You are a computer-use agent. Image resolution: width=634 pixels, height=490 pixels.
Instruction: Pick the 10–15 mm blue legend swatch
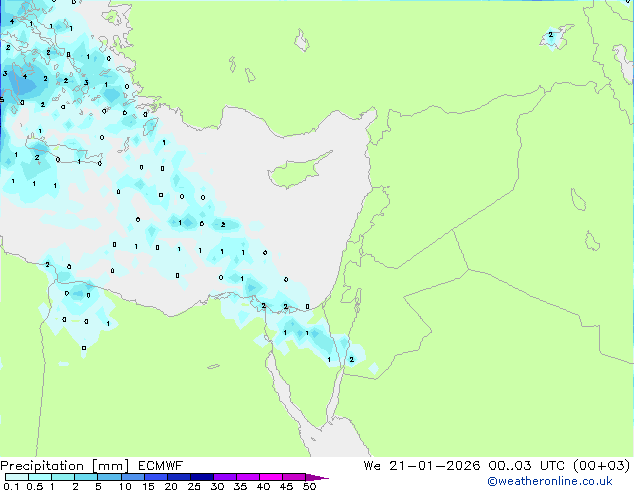[132, 477]
